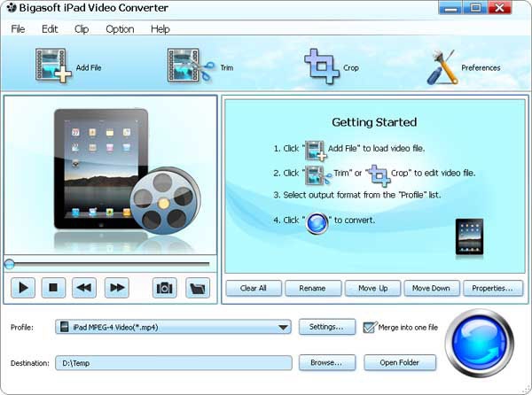Open the Edit menu
The image size is (532, 395).
pyautogui.click(x=50, y=29)
